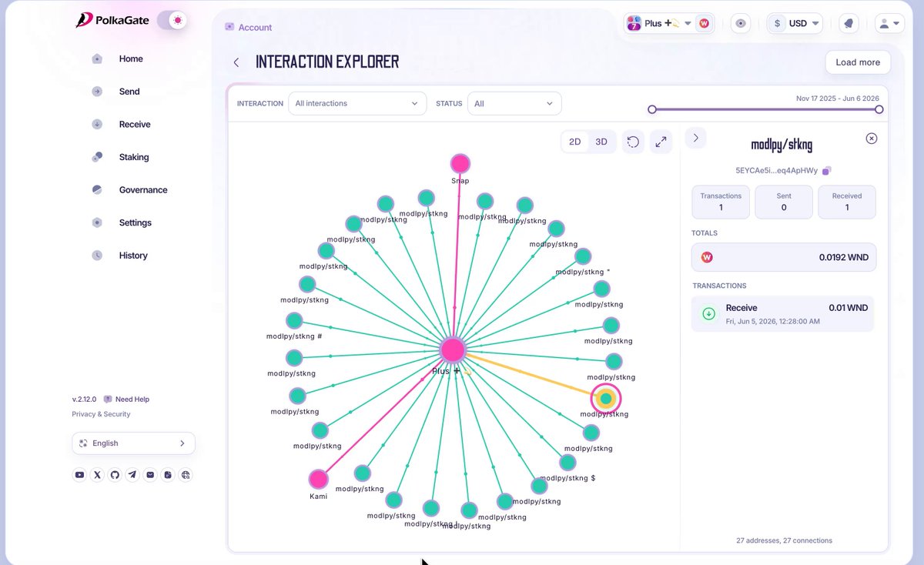Select the node labeled modlpy/stkng $

click(x=567, y=463)
